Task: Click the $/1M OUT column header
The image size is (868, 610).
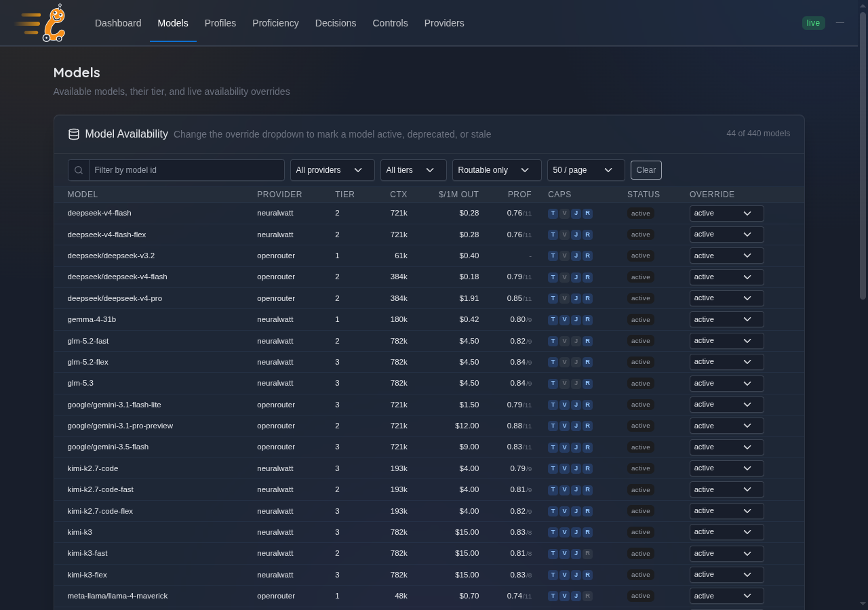Action: [x=458, y=195]
